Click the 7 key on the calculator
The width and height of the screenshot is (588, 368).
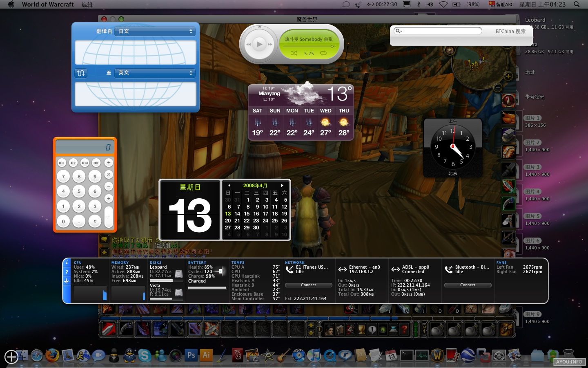click(63, 177)
